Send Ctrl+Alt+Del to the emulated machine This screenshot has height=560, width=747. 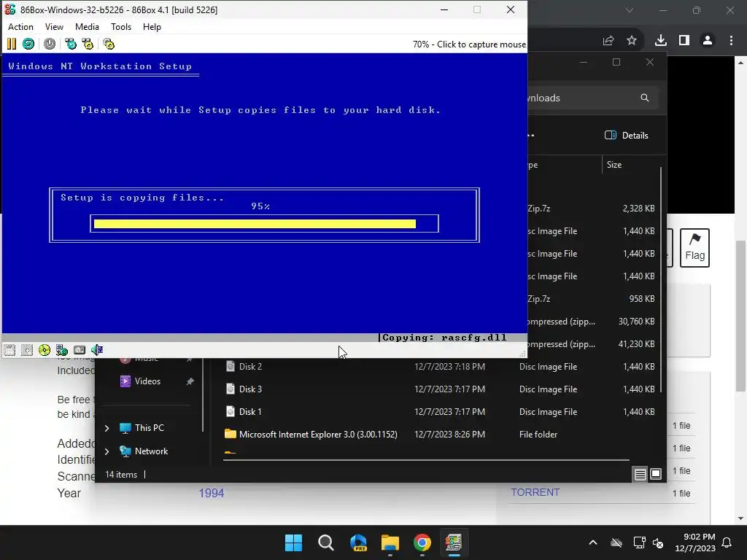(71, 44)
